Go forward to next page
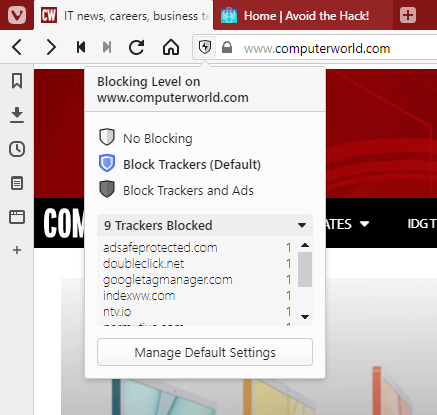The image size is (437, 415). click(50, 47)
